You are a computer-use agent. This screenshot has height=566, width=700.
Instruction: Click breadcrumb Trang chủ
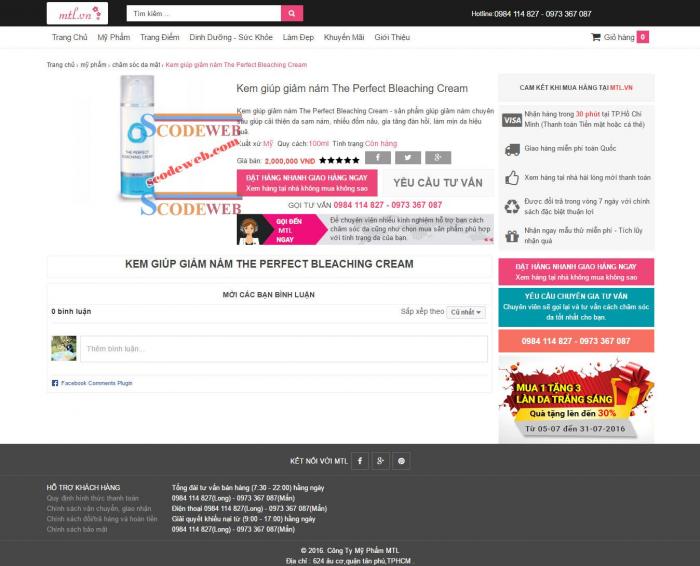coord(61,65)
